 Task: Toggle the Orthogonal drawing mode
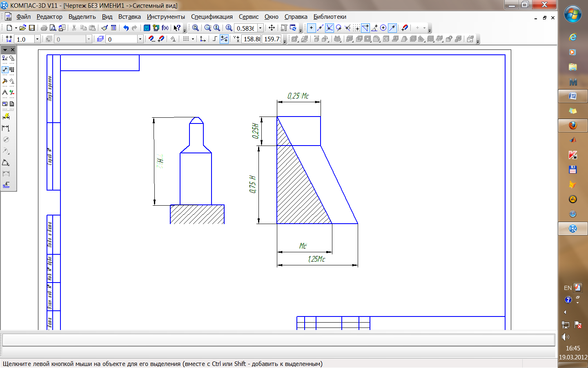pos(215,39)
